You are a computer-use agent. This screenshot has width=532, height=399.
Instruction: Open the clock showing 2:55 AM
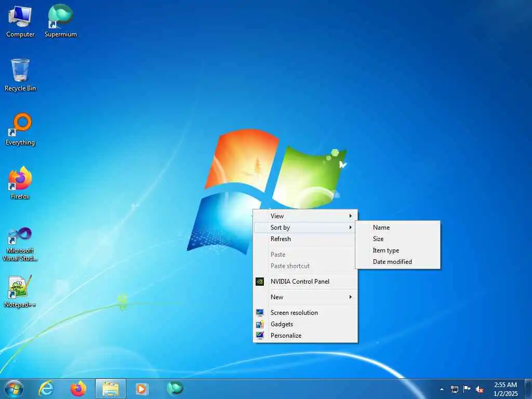click(x=506, y=389)
